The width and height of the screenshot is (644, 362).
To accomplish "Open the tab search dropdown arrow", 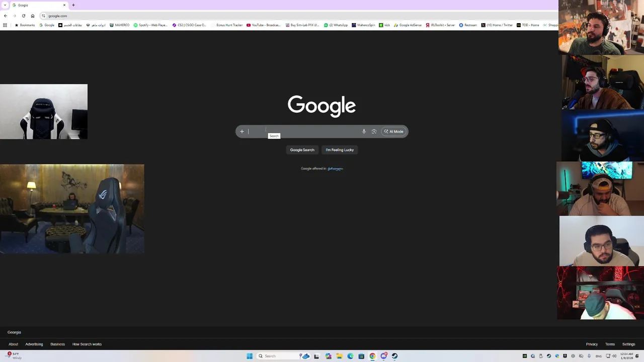I will point(4,5).
